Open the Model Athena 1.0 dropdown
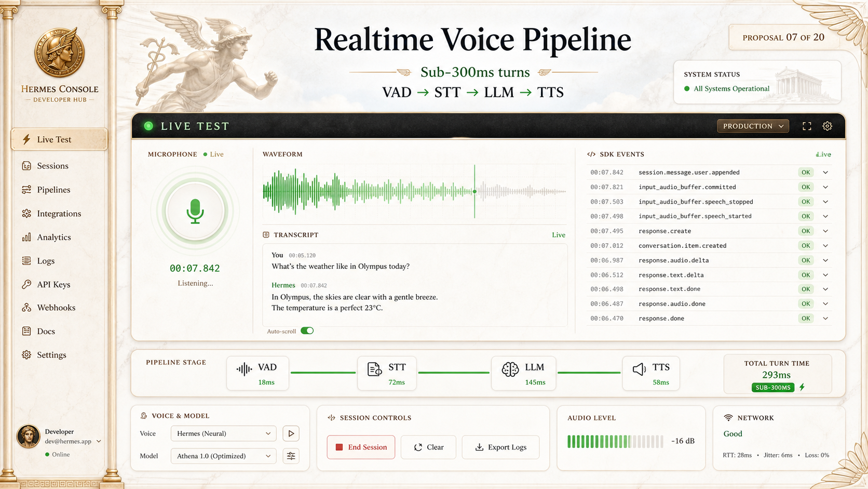Screen dimensions: 868x489 click(223, 456)
